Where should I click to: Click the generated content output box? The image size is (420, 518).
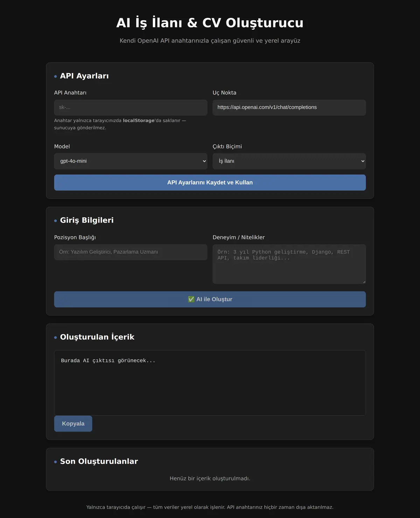point(210,383)
